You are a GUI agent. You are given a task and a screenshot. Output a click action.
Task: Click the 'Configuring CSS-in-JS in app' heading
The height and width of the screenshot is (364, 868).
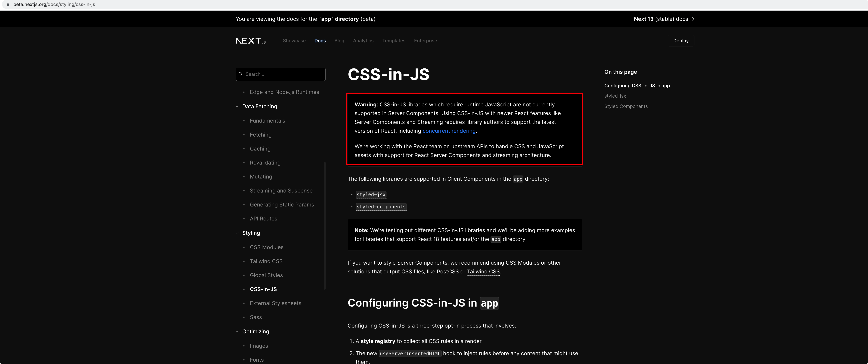tap(423, 303)
